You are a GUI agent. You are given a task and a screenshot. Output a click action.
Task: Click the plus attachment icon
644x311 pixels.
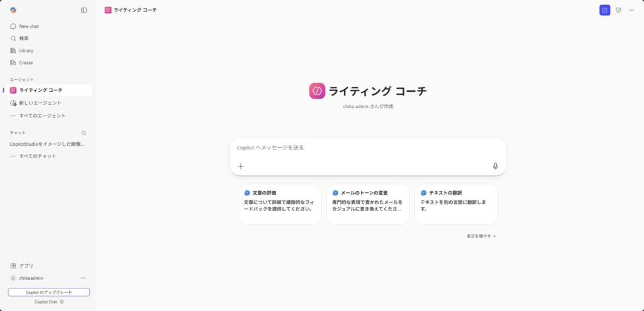click(x=241, y=166)
